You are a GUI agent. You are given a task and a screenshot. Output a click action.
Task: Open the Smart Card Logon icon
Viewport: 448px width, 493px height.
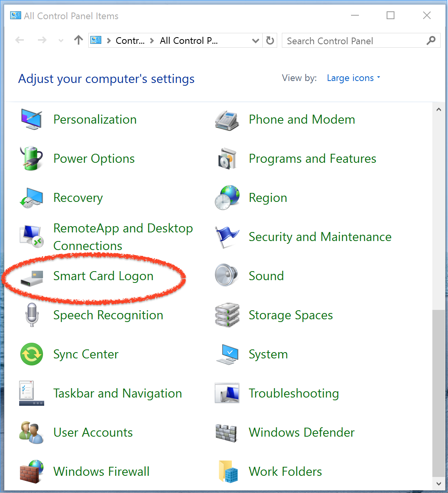coord(32,277)
